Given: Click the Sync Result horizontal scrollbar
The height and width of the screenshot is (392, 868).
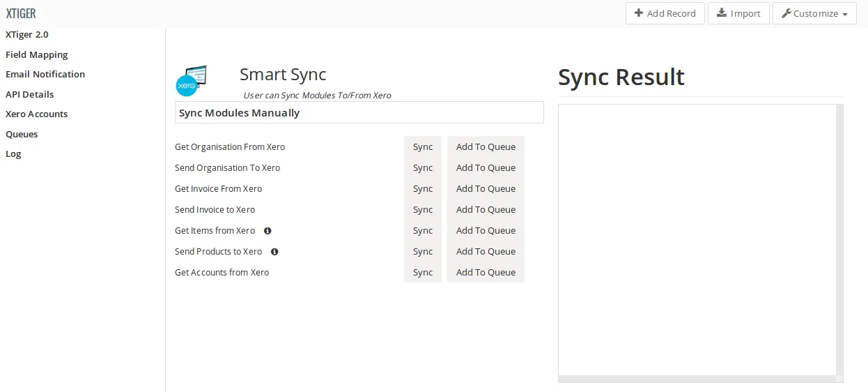Looking at the screenshot, I should 697,379.
